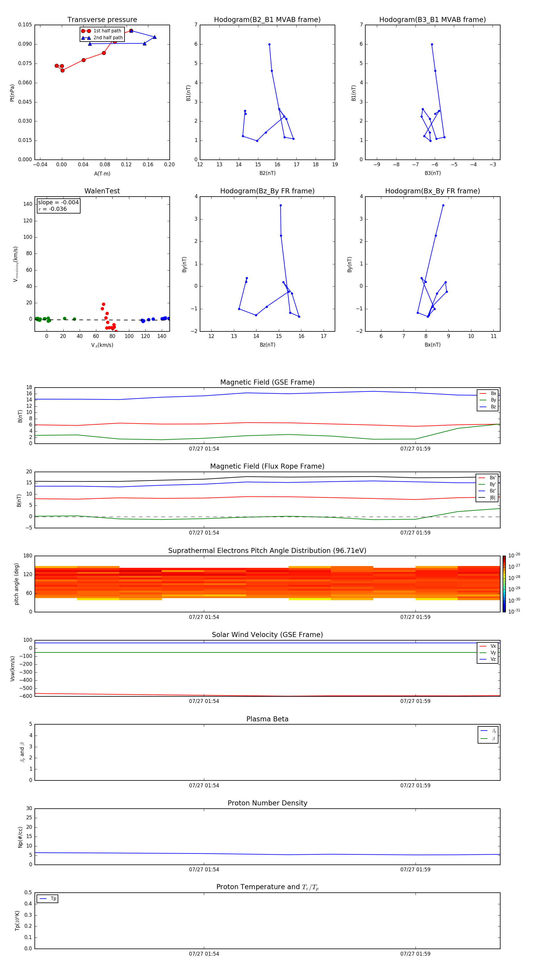Click the 'A(T·m)' x-axis label
Viewport: 535px width, 980px height.
click(x=102, y=174)
